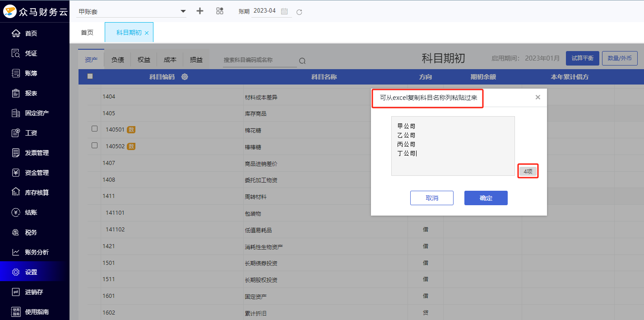This screenshot has height=320, width=644.
Task: Open 资金管理 funds management icon
Action: [16, 173]
